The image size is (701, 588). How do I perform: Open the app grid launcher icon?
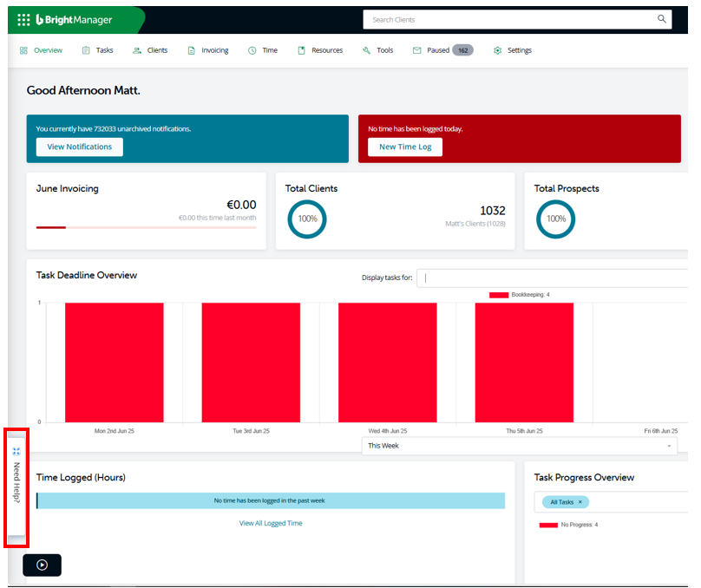click(x=23, y=20)
